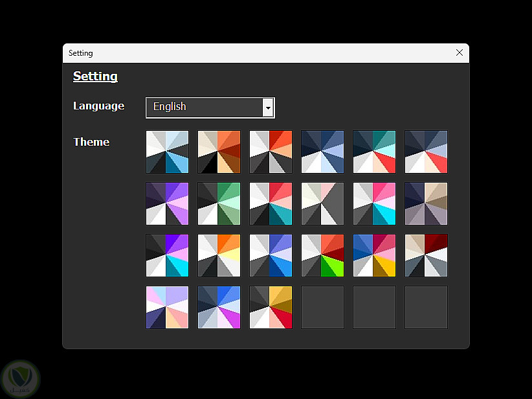
Task: Pick the black, purple, pink and cyan theme
Action: point(167,255)
